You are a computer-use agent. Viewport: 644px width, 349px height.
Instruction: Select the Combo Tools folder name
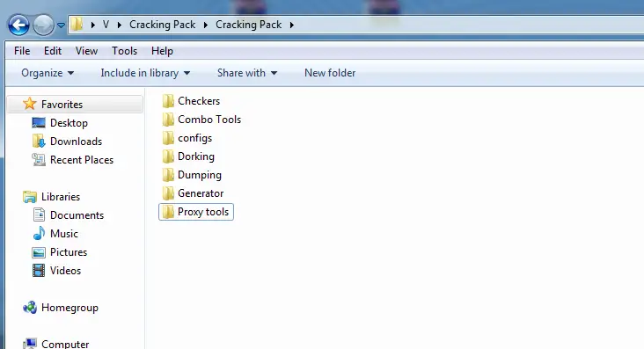(209, 120)
